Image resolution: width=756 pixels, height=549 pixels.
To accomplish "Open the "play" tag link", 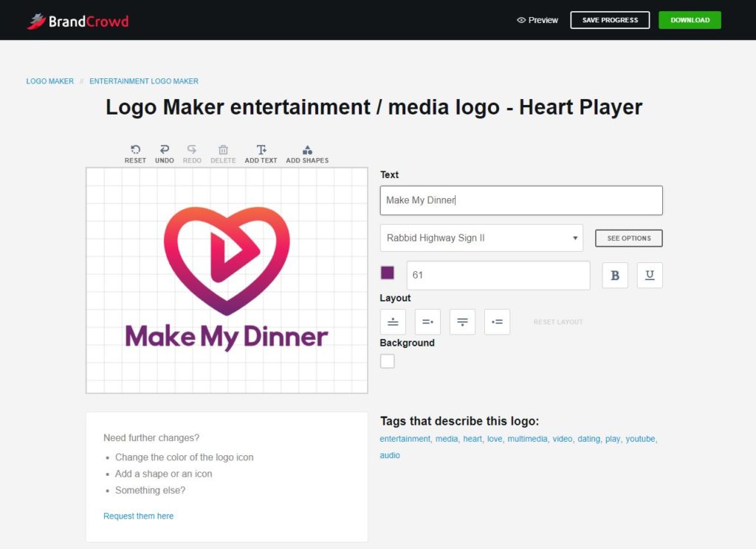I will (613, 439).
